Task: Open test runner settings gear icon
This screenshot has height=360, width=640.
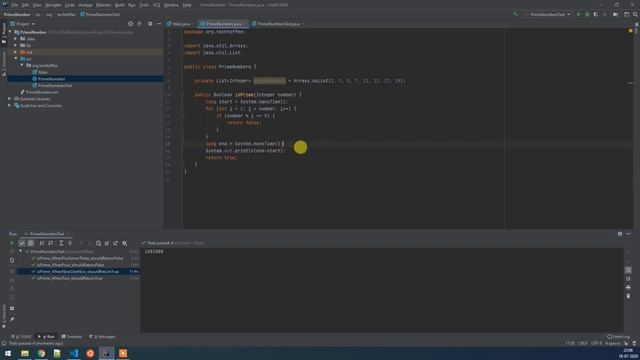Action: pyautogui.click(x=124, y=243)
